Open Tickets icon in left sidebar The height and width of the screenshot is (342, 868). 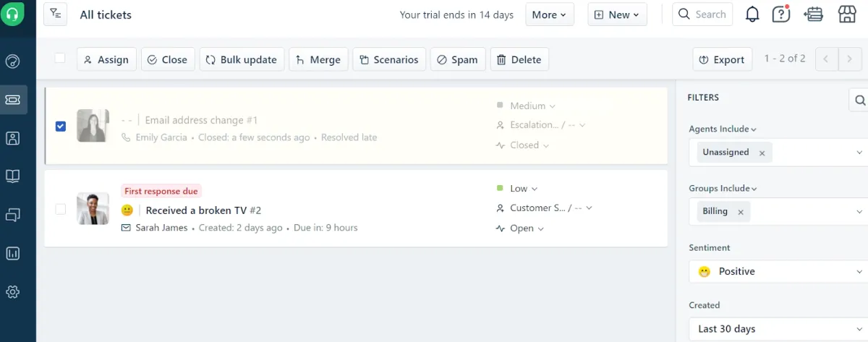12,100
